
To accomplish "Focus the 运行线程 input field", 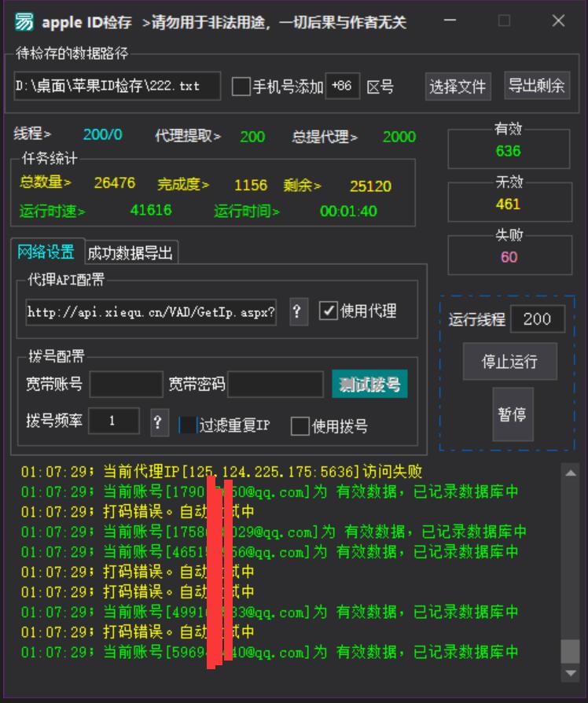I will pos(537,318).
